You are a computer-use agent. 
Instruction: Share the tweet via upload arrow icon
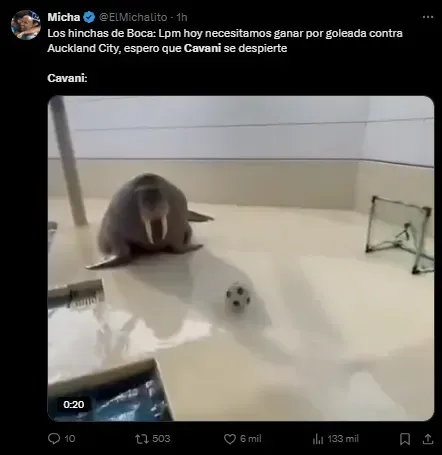pyautogui.click(x=427, y=439)
